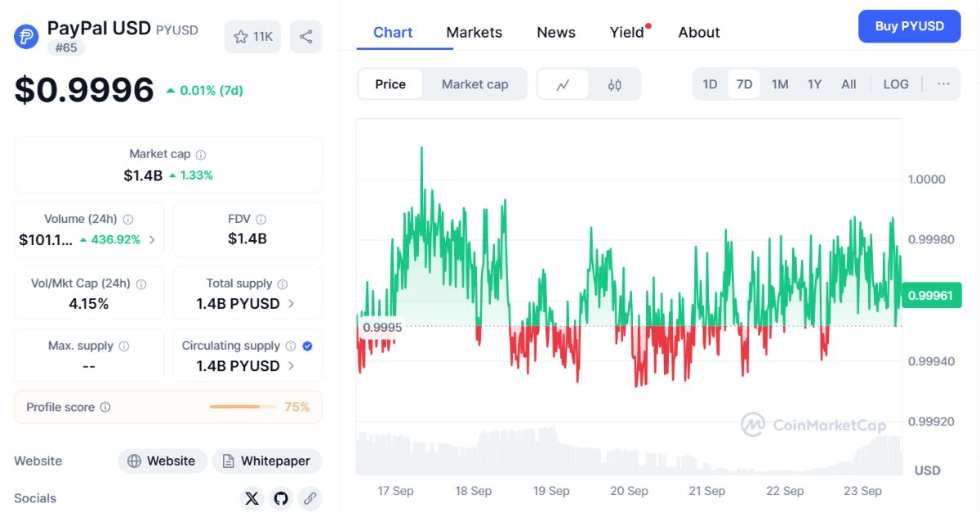980x513 pixels.
Task: Click the 0.01% (7d) change text
Action: (x=212, y=91)
